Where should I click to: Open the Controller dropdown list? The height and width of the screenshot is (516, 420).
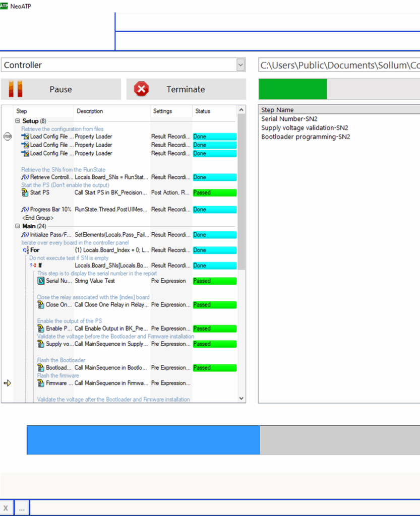tap(241, 65)
